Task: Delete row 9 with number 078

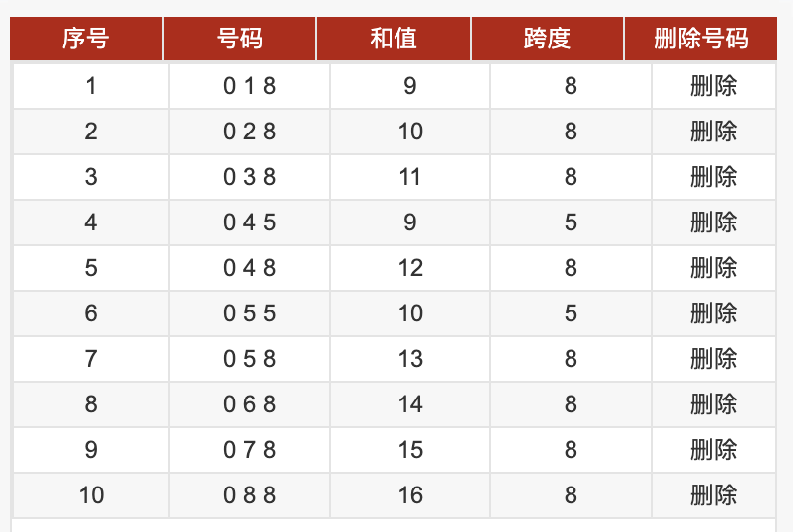Action: [713, 450]
